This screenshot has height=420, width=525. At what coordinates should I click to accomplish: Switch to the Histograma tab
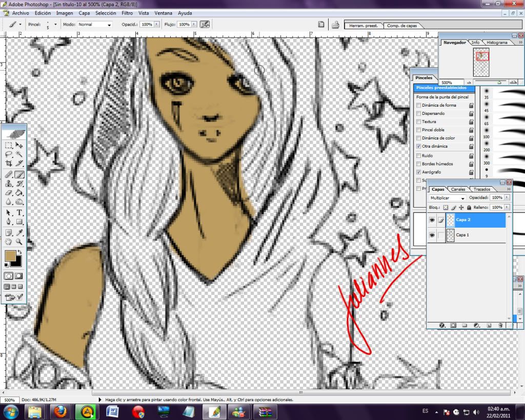click(497, 43)
